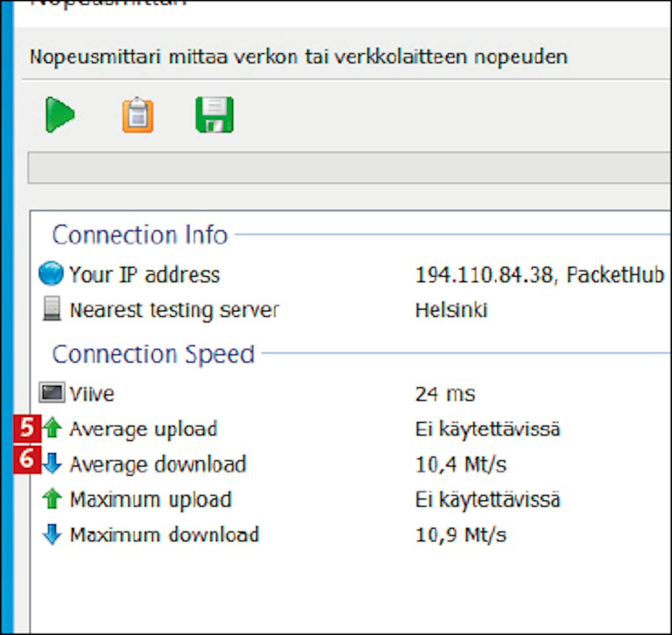Screen dimensions: 672x635
Task: Click the 24 ms latency value
Action: pyautogui.click(x=445, y=394)
